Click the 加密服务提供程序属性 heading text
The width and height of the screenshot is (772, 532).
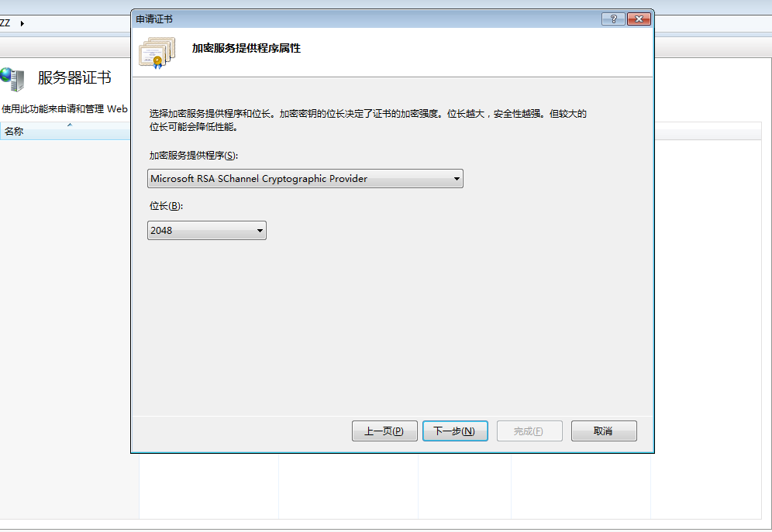pyautogui.click(x=246, y=48)
